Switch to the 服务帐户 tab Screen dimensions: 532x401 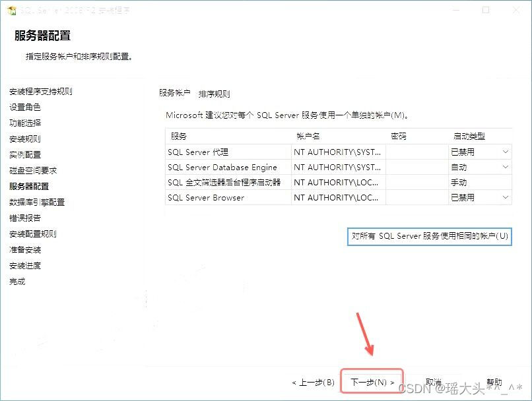[174, 93]
